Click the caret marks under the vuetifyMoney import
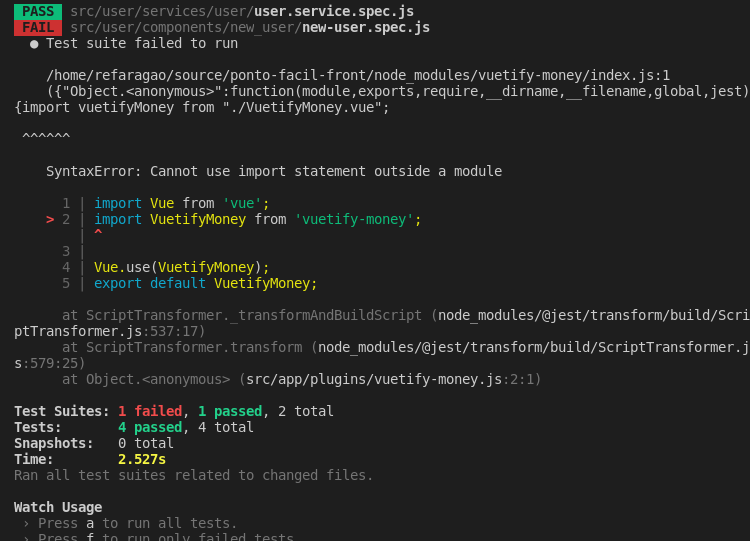This screenshot has height=541, width=750. point(46,136)
